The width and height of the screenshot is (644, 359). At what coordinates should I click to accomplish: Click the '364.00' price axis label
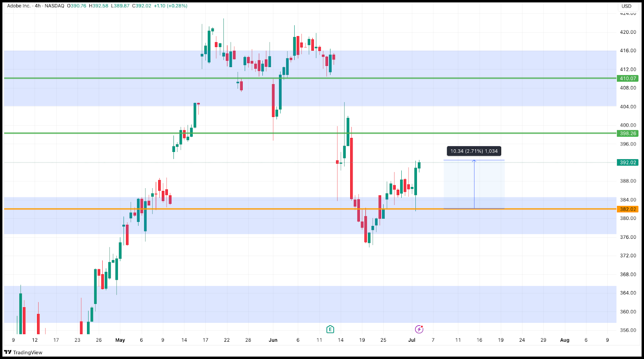pyautogui.click(x=628, y=293)
